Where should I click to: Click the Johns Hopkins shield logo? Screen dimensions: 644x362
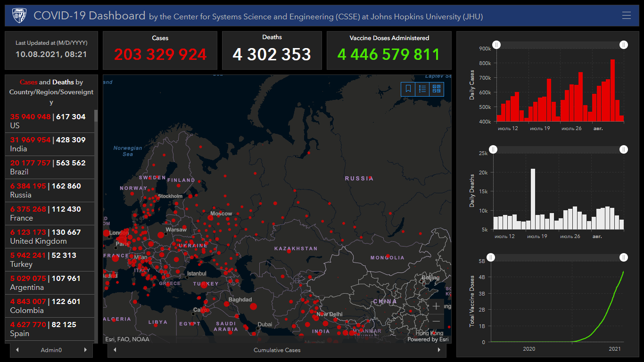(x=19, y=16)
